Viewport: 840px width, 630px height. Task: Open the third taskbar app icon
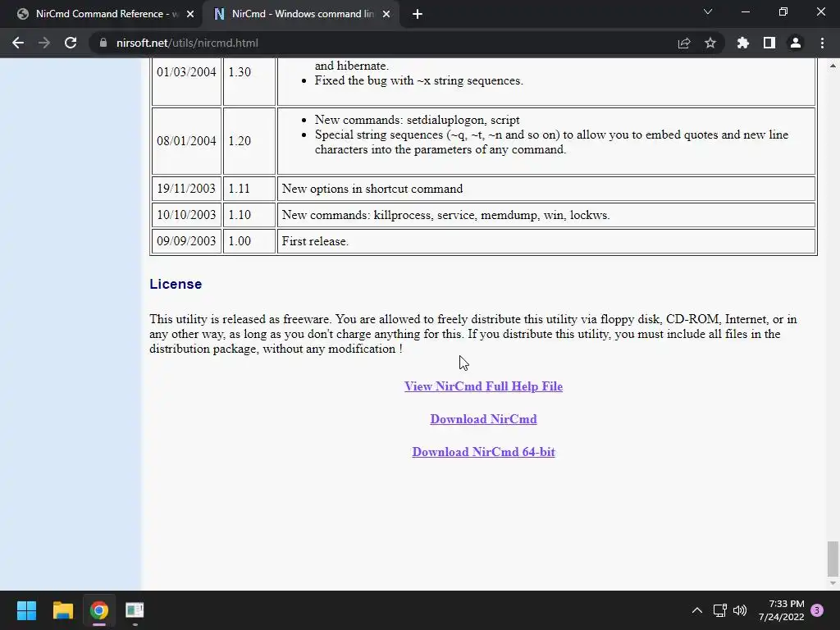tap(135, 610)
